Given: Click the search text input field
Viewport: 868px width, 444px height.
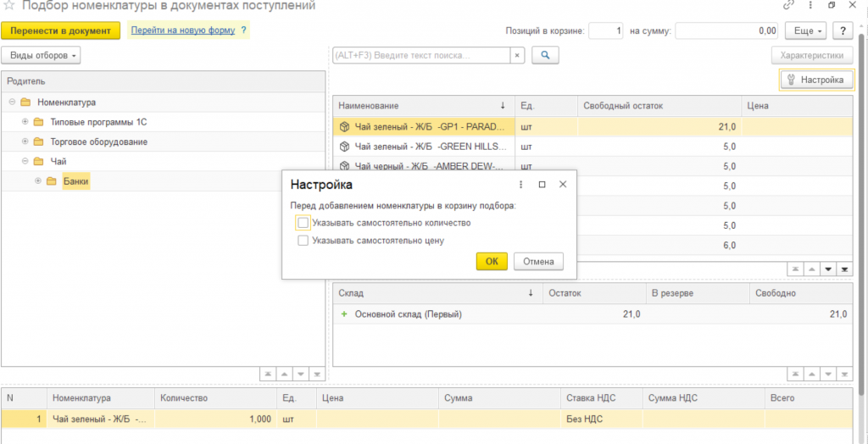Looking at the screenshot, I should pyautogui.click(x=421, y=55).
